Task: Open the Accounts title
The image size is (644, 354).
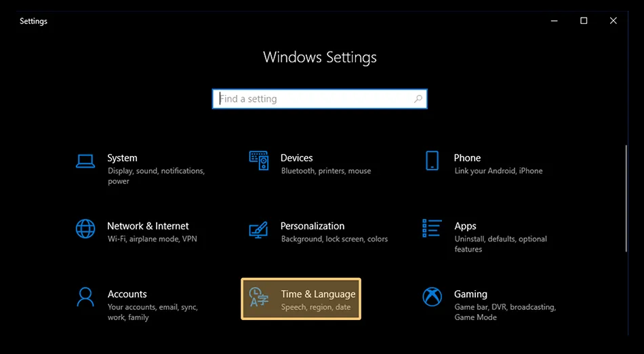Action: click(127, 294)
